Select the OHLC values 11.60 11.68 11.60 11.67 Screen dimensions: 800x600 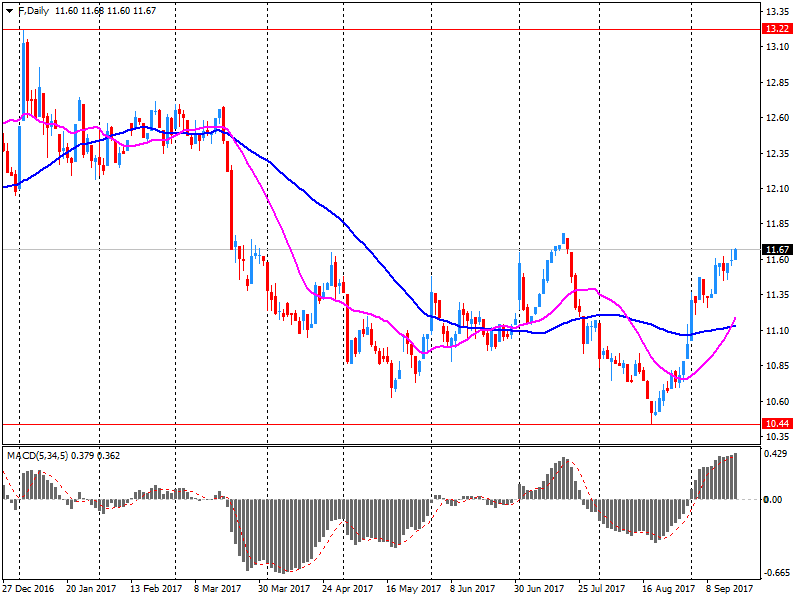(105, 11)
